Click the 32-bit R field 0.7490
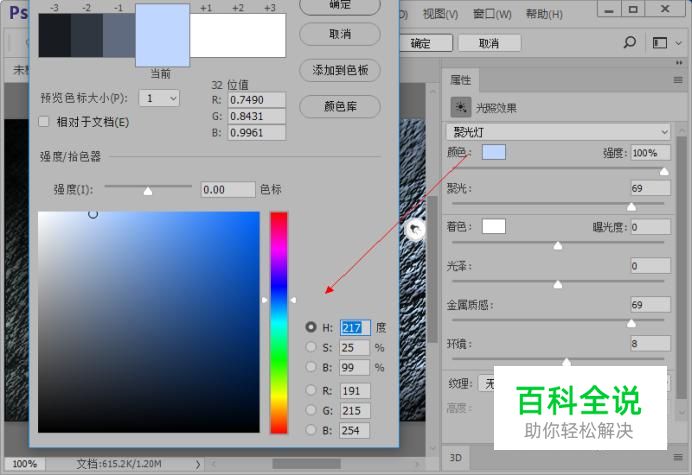Screen dimensions: 692x475 tap(257, 100)
